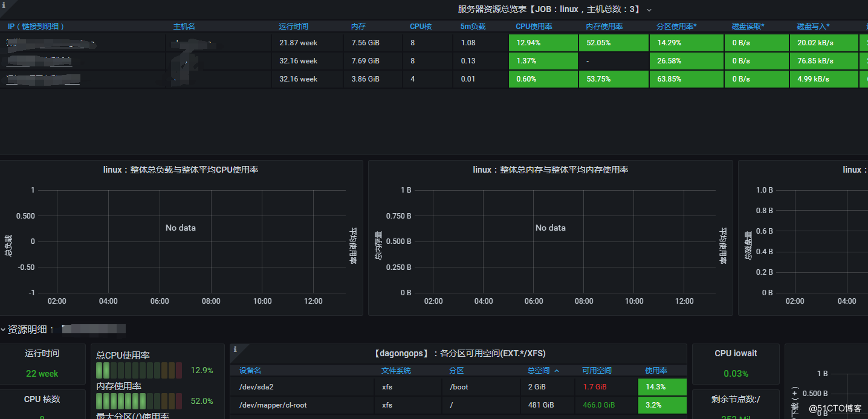
Task: Click the 磁盘写入 column header
Action: coord(812,27)
